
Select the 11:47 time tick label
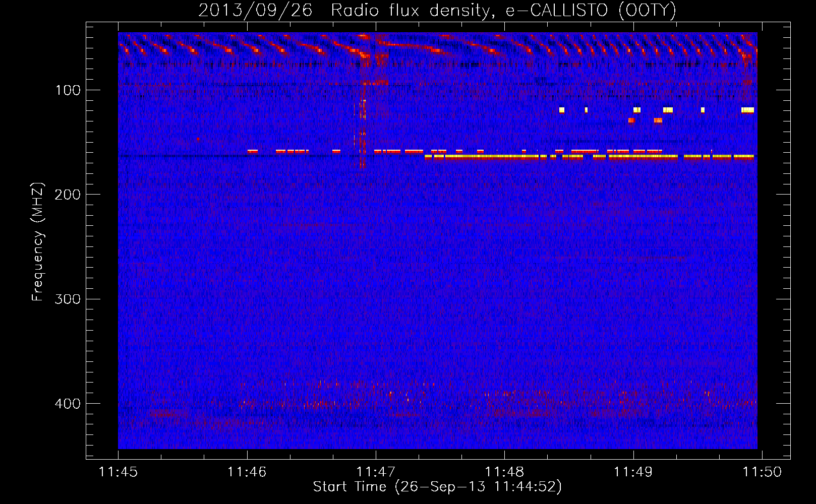click(376, 472)
